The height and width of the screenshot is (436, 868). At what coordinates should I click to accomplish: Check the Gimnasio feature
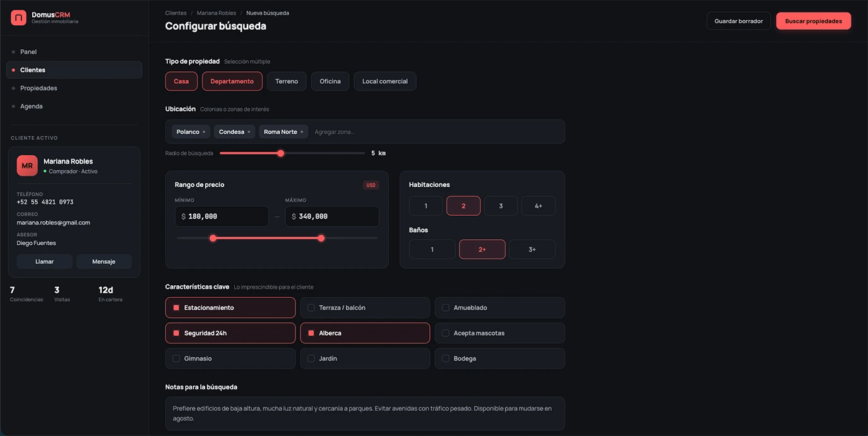[230, 358]
